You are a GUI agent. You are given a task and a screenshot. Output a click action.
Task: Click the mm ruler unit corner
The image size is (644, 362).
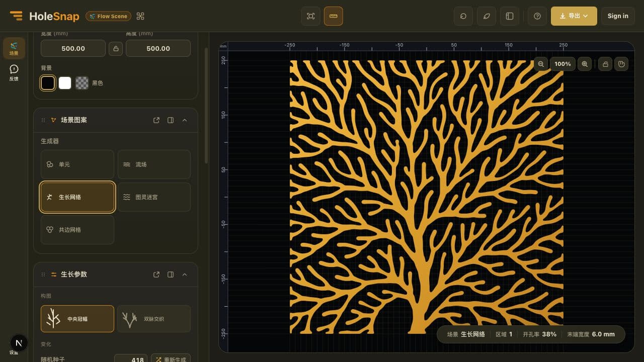pos(223,46)
